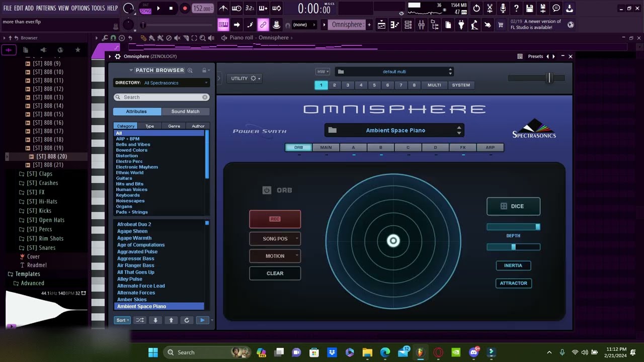The width and height of the screenshot is (644, 362).
Task: Click the microphone recording icon in toolbar
Action: [x=503, y=8]
